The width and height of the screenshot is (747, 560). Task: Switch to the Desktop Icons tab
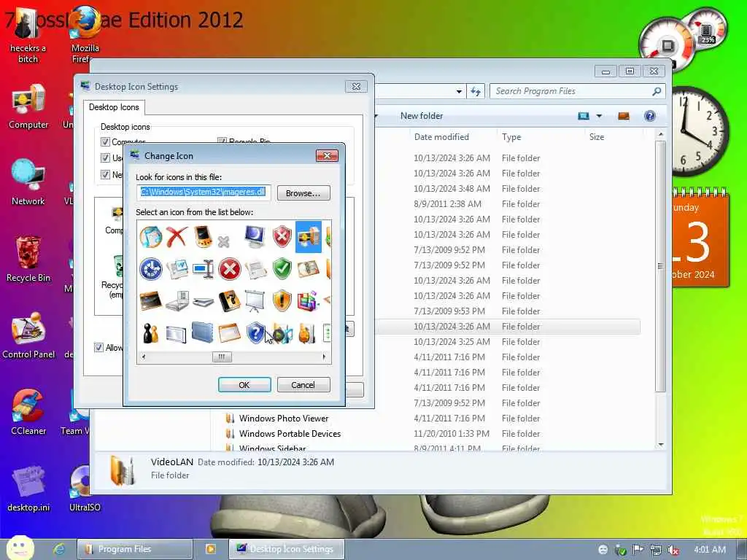(114, 107)
